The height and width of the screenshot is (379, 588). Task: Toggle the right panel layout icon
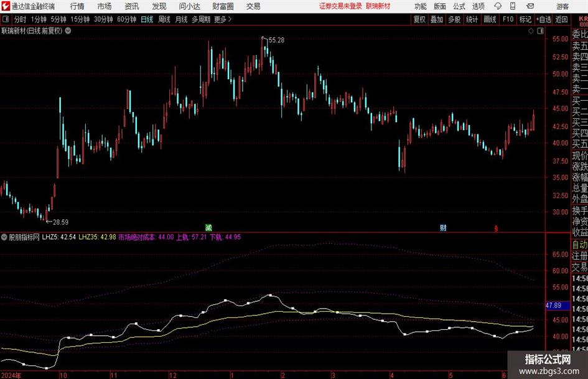[540, 31]
